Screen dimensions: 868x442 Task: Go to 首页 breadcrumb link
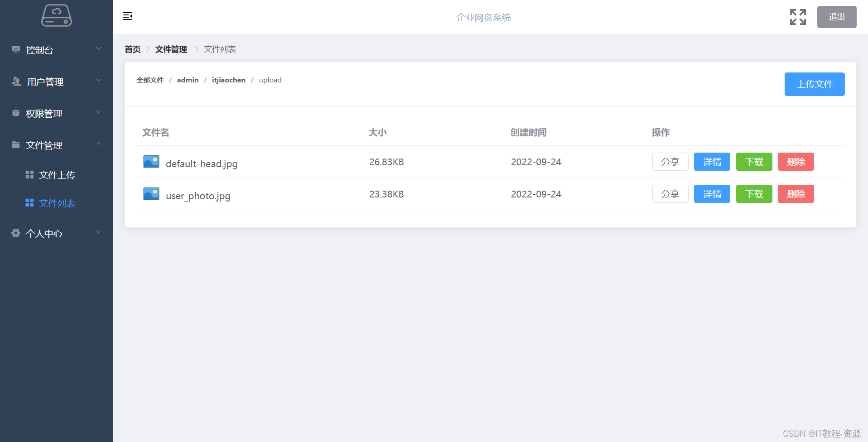tap(133, 49)
